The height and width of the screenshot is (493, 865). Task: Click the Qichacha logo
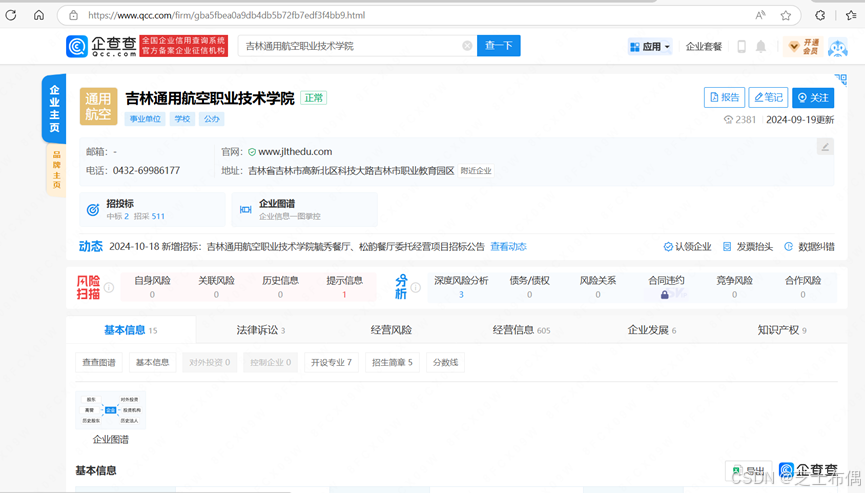coord(101,46)
